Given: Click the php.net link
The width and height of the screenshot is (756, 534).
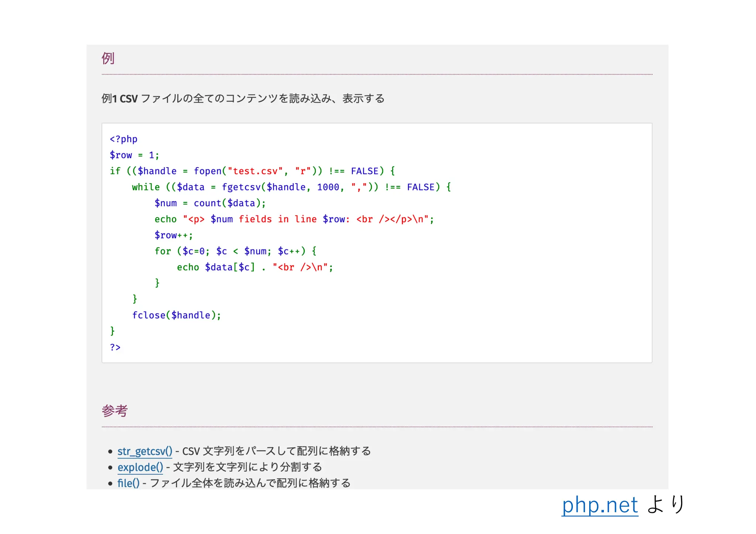Looking at the screenshot, I should point(600,504).
